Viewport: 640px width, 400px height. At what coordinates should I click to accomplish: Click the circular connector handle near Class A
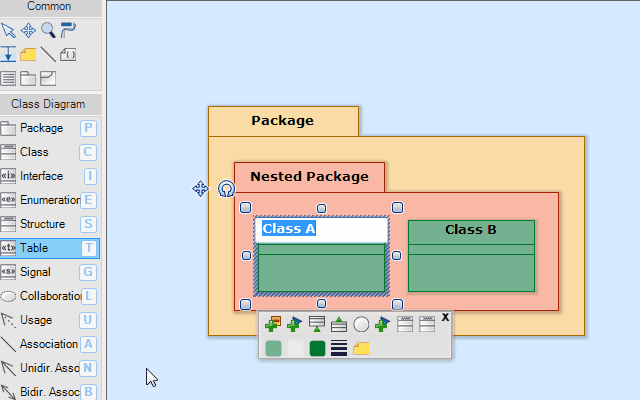[x=226, y=189]
